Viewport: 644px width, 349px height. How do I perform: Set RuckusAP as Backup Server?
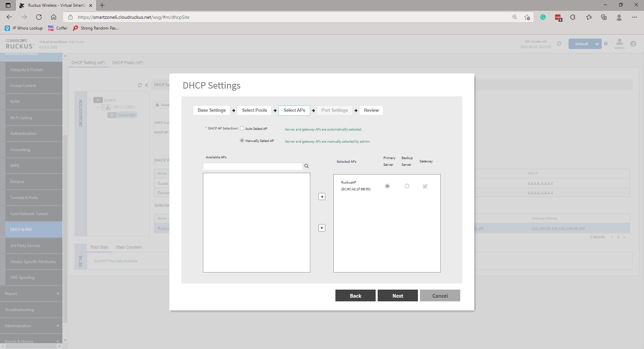coord(407,186)
